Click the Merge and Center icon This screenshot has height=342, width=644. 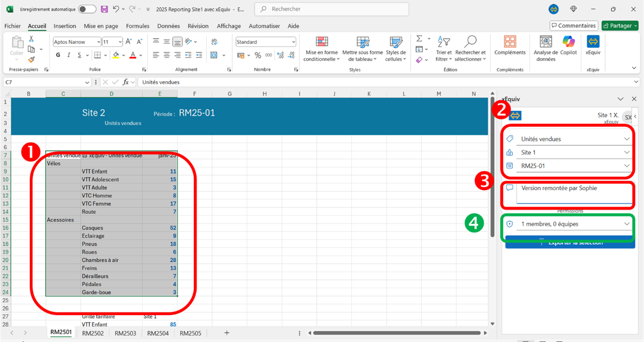(214, 55)
